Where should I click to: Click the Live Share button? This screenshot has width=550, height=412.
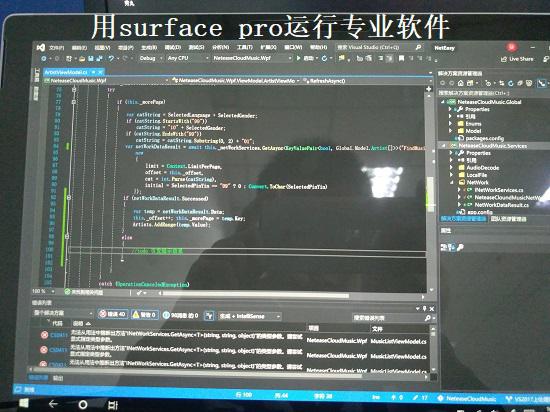coord(517,59)
